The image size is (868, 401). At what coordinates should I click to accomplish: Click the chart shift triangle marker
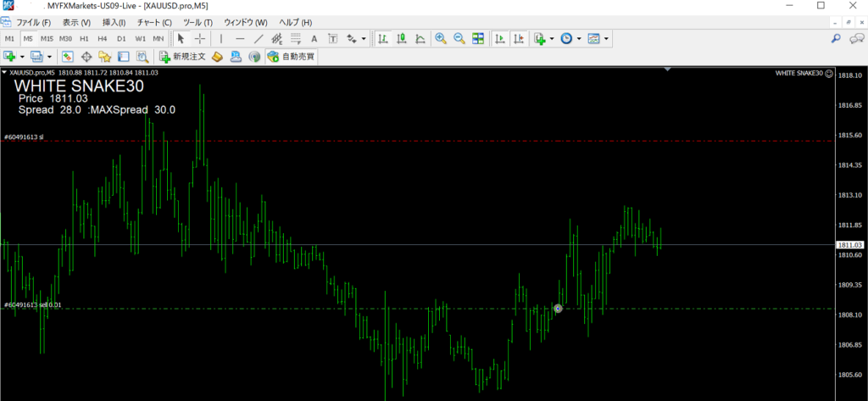668,70
